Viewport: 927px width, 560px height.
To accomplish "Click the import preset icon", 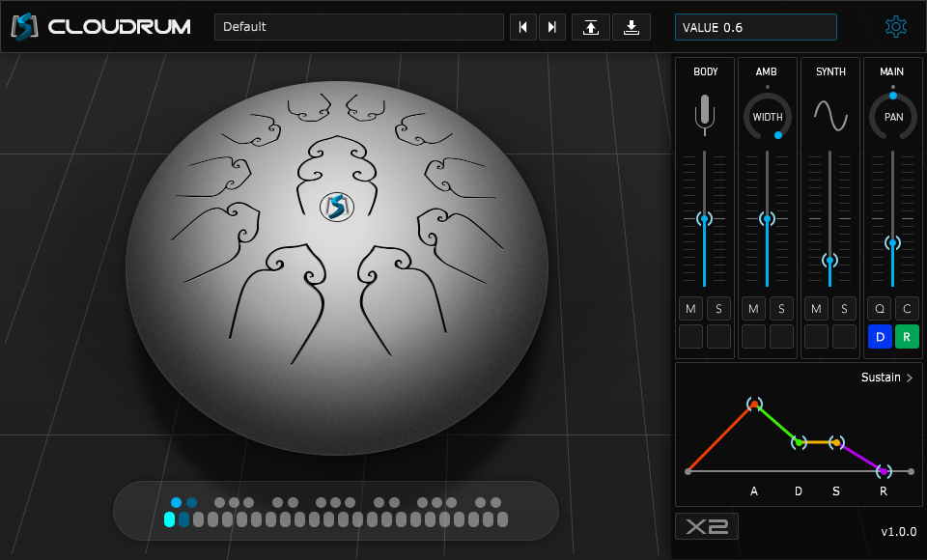I will tap(590, 26).
